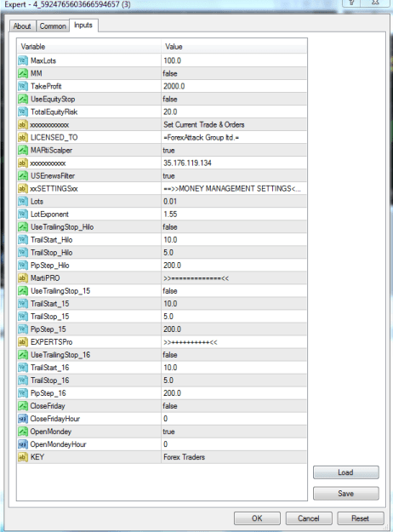Select the PipStep_Hilo value 200.0
This screenshot has height=532, width=393.
172,266
